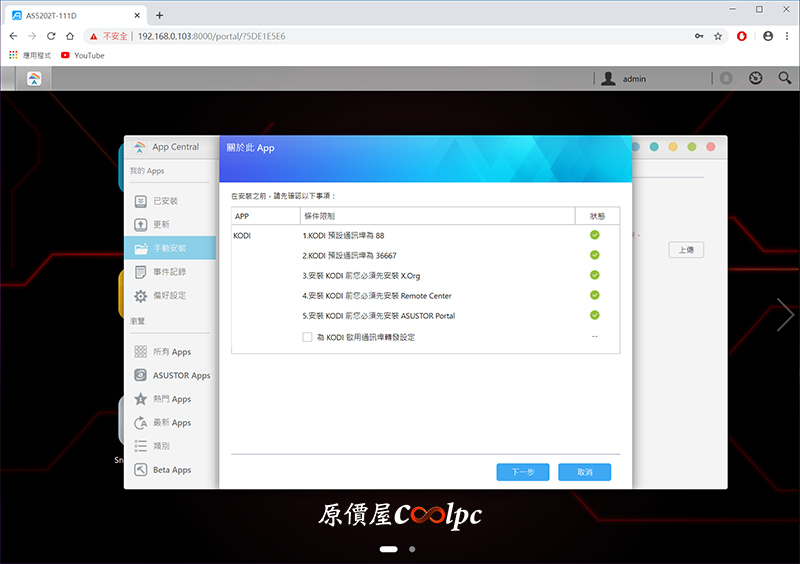Viewport: 800px width, 564px height.
Task: Click the APP column header
Action: click(266, 216)
